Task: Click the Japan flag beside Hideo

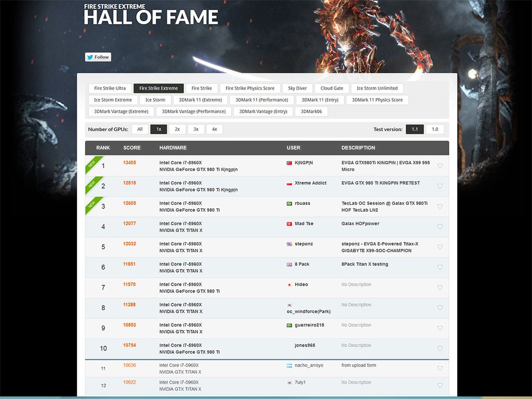Action: point(289,285)
